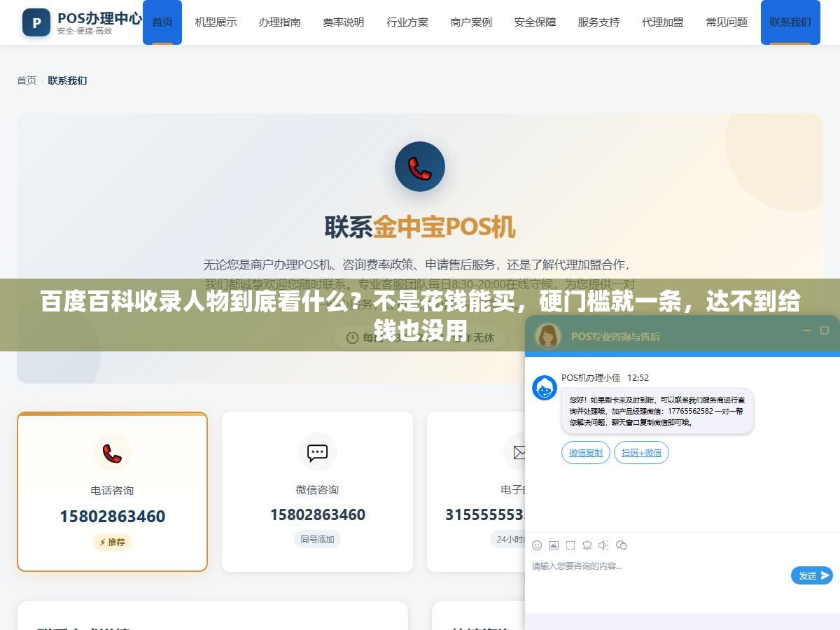This screenshot has width=840, height=630.
Task: Open the 商户案例 menu item
Action: pos(471,22)
